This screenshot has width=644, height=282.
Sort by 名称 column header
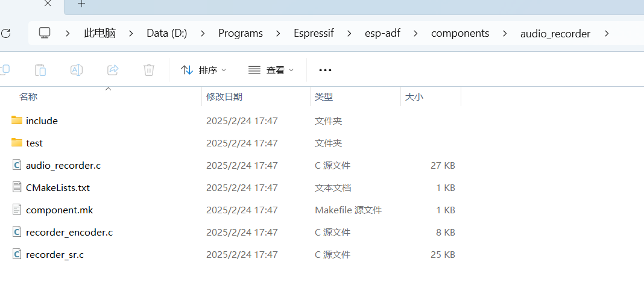coord(28,96)
